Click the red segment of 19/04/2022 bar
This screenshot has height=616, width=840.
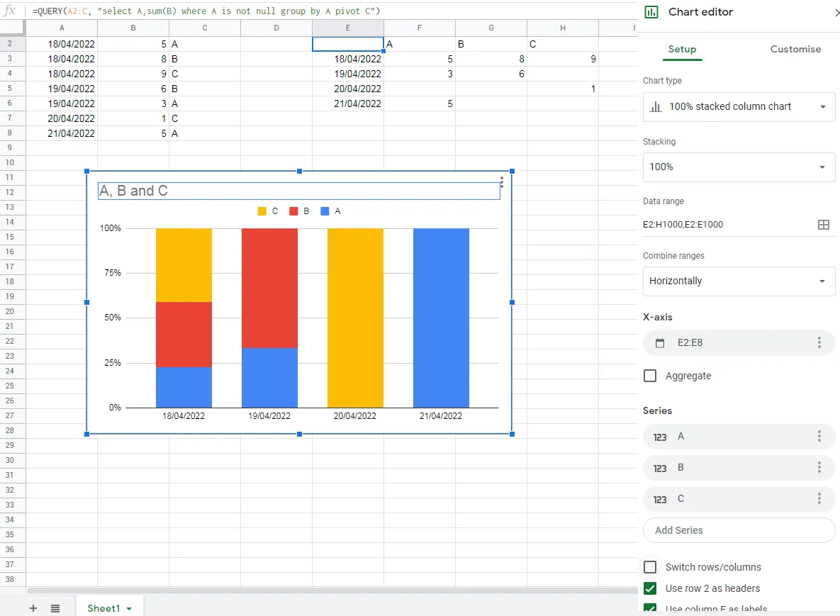click(x=269, y=289)
